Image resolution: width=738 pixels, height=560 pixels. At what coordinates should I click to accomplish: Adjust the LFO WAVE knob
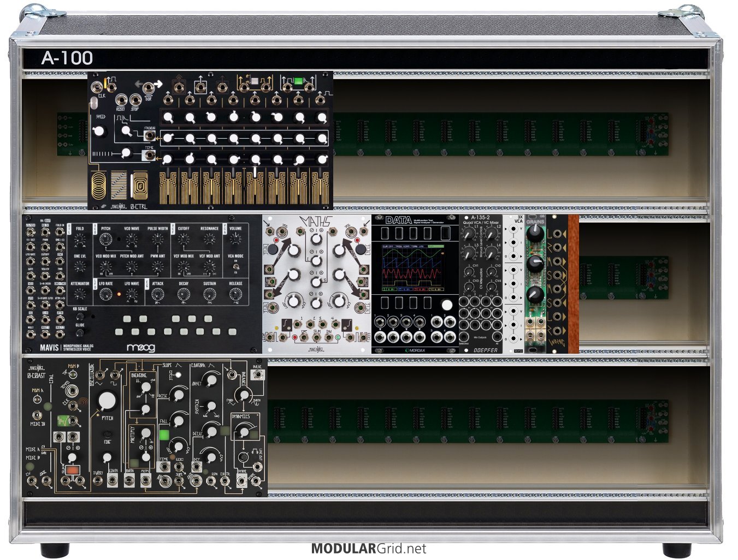coord(132,295)
